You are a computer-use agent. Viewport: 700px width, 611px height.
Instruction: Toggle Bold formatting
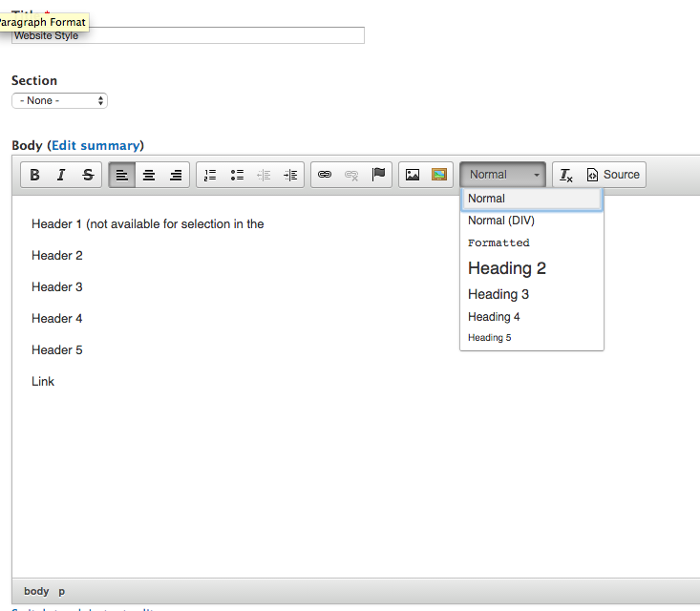pos(34,175)
